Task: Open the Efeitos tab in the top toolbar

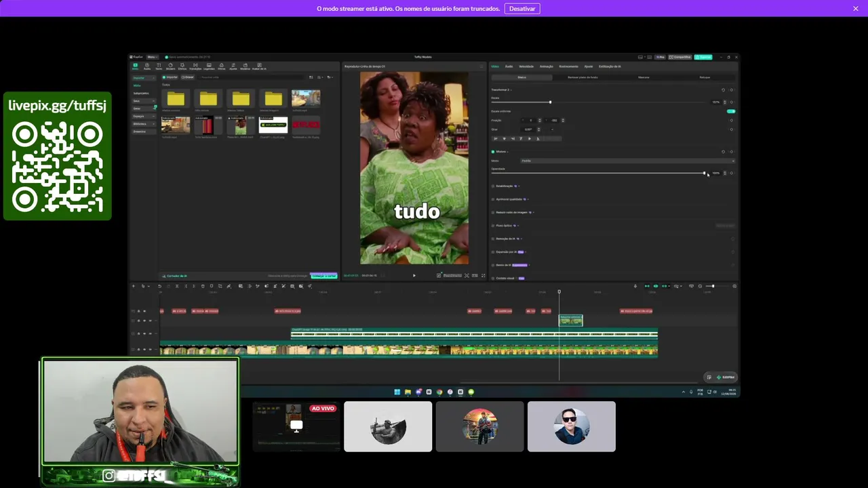Action: click(182, 66)
